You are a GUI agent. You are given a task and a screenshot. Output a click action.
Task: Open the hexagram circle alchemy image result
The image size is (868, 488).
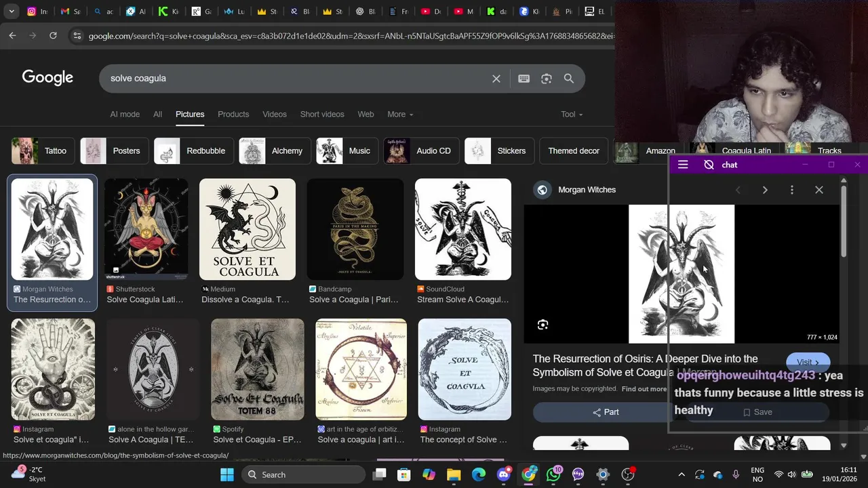tap(361, 369)
